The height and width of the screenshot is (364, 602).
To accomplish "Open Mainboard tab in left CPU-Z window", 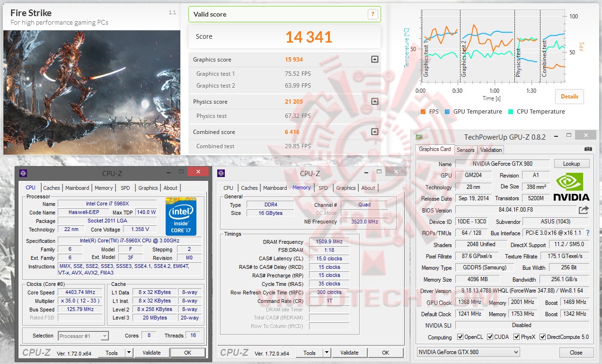I will click(x=77, y=188).
